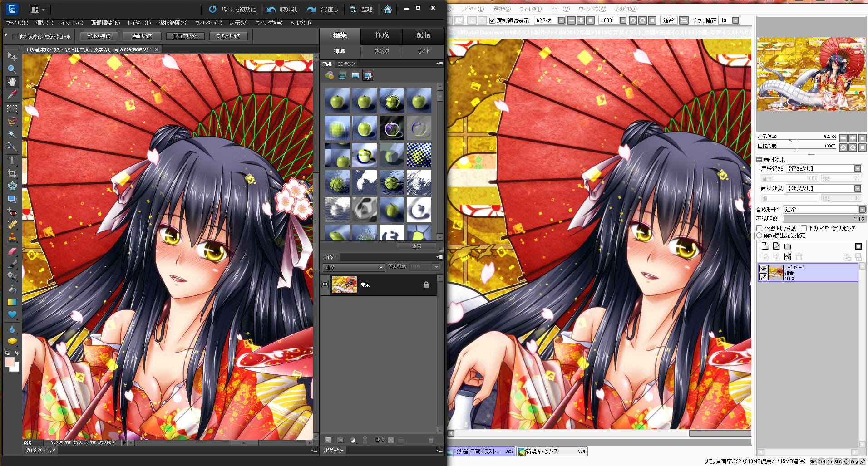Select the Blur water-drop tool
The image size is (868, 466).
(x=12, y=329)
